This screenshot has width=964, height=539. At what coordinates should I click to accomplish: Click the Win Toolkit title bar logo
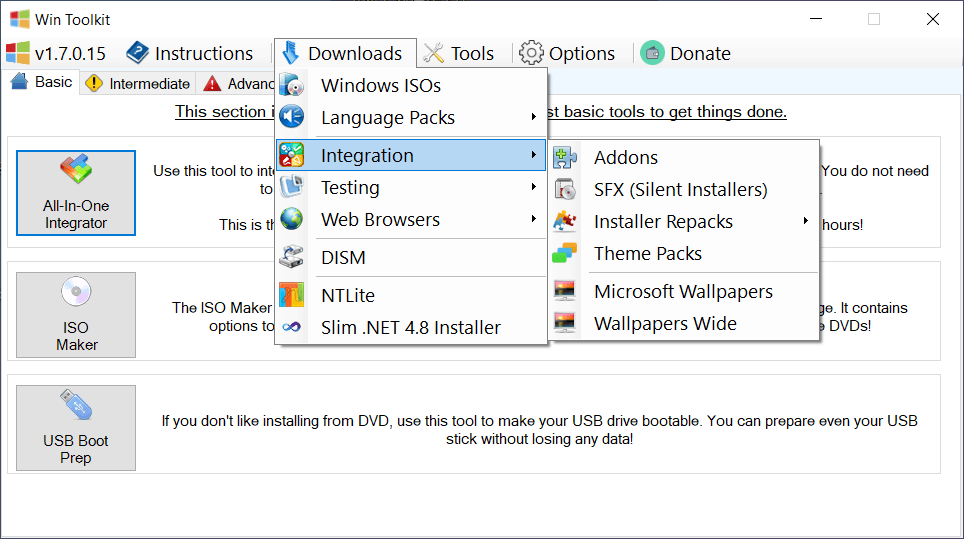[19, 19]
